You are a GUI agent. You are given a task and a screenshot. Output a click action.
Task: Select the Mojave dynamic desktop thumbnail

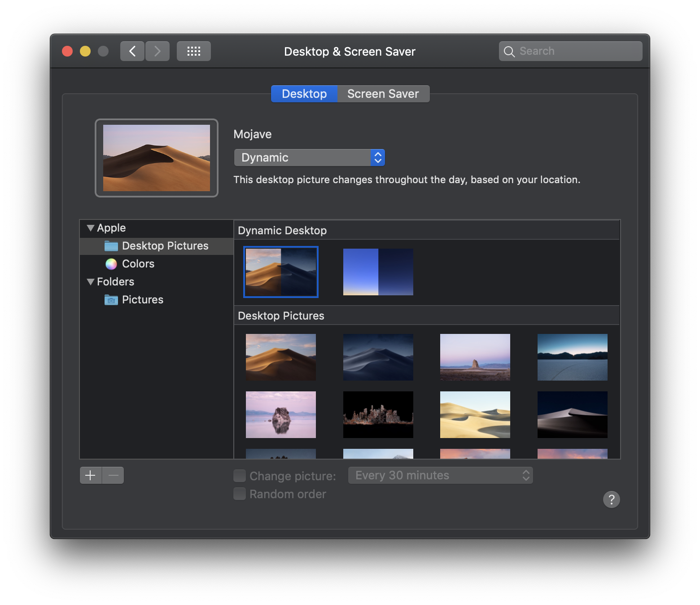point(281,272)
